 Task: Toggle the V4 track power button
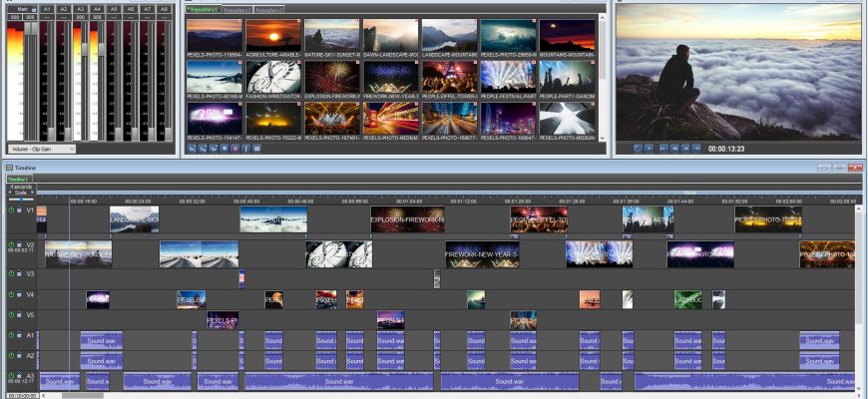click(x=11, y=295)
